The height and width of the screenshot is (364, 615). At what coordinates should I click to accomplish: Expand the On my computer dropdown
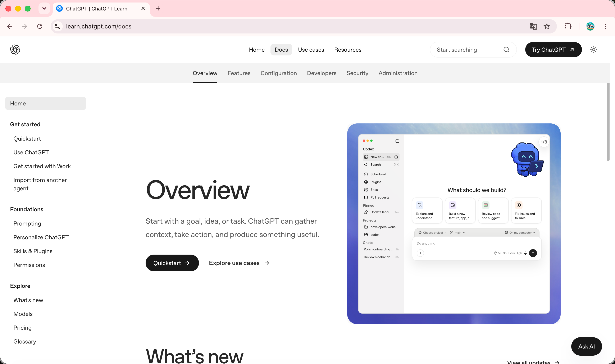coord(520,233)
